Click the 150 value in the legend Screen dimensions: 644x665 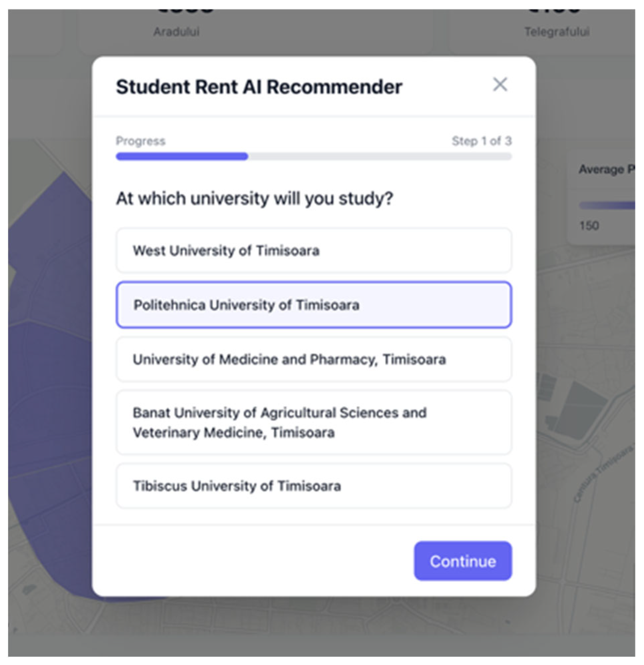[589, 226]
